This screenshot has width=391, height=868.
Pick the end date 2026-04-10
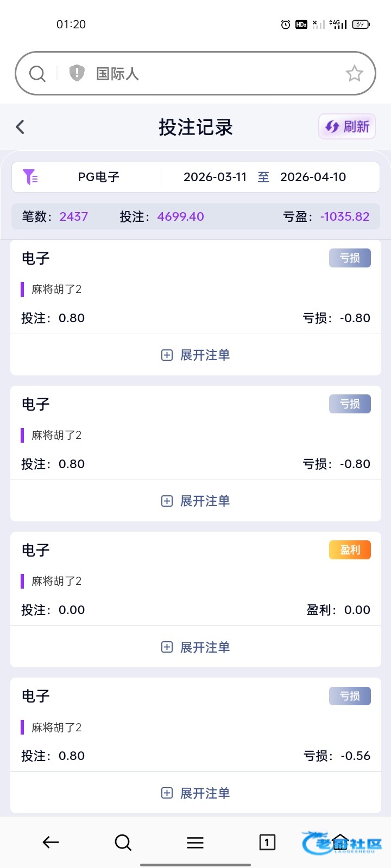pyautogui.click(x=313, y=177)
